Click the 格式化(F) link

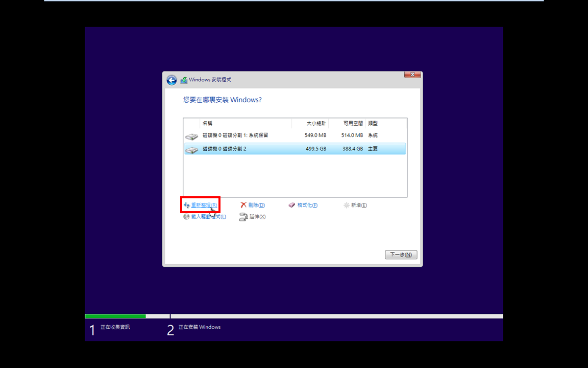(307, 205)
